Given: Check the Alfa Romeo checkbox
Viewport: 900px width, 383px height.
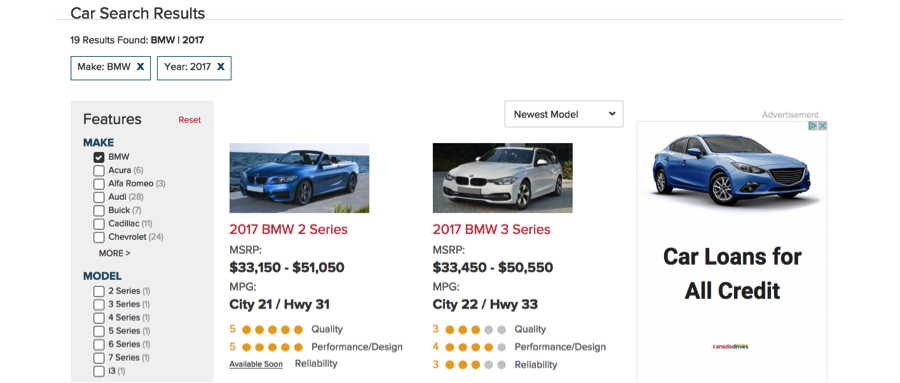Looking at the screenshot, I should [99, 184].
